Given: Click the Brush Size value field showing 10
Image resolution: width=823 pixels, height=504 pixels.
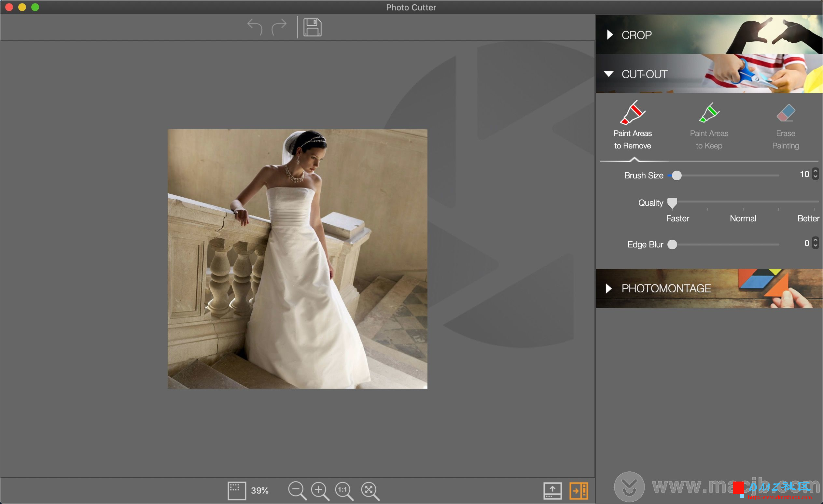Looking at the screenshot, I should 804,174.
